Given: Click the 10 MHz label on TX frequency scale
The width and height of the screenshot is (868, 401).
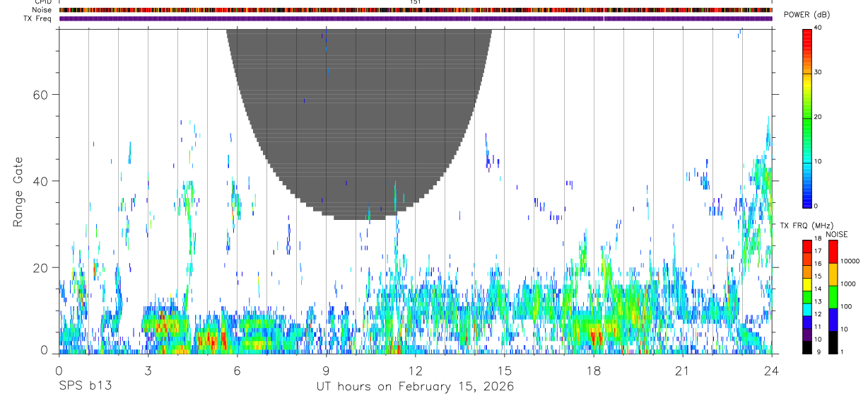Looking at the screenshot, I should click(817, 339).
